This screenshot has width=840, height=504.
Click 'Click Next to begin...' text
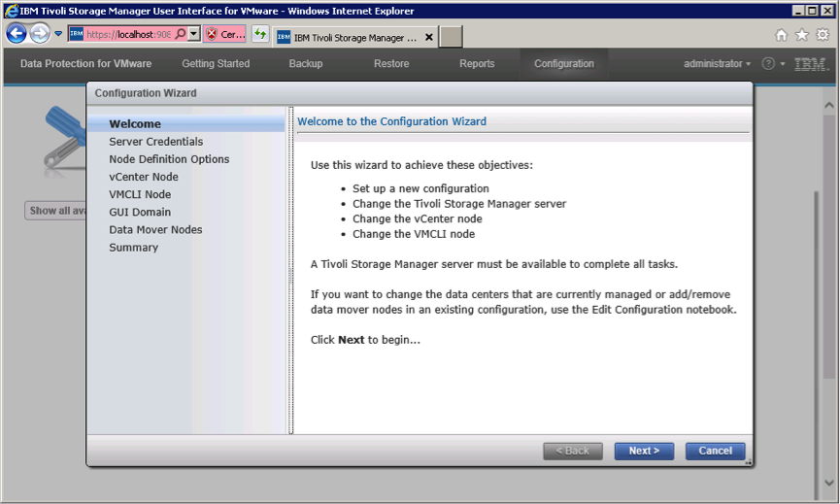[x=365, y=340]
